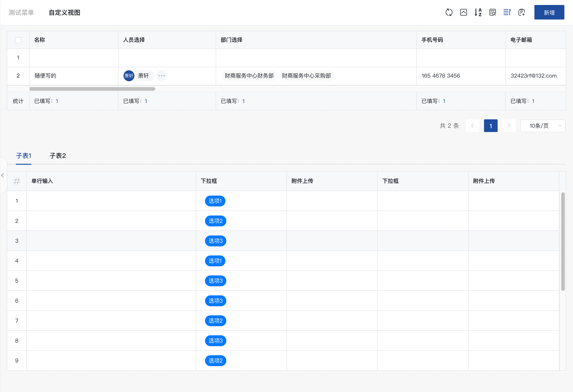
Task: Go to next page arrow
Action: tap(509, 126)
